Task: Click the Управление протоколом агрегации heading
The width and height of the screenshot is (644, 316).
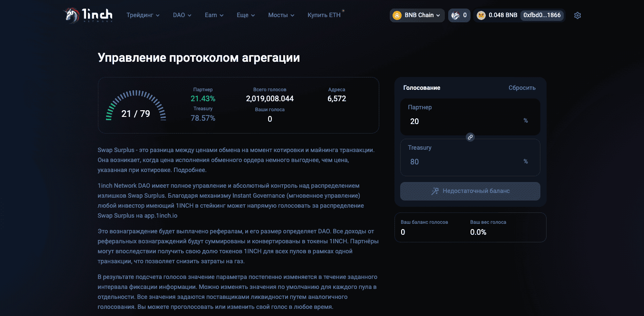Action: 199,58
